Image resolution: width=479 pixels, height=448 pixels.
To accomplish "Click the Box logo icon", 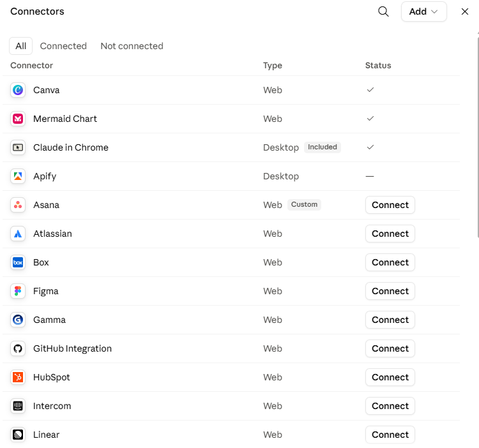I will pyautogui.click(x=18, y=262).
